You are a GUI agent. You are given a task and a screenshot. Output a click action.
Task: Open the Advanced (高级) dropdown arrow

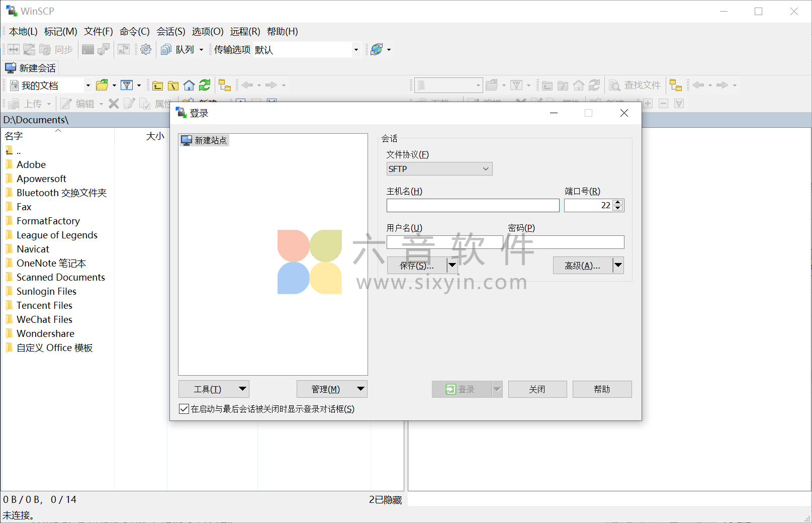pyautogui.click(x=618, y=265)
